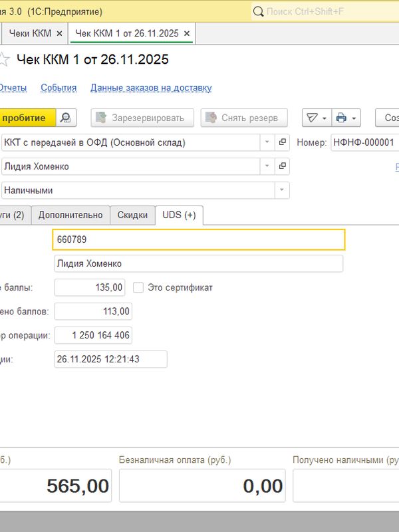The image size is (399, 532).
Task: Switch to the 'Дополнительно' tab
Action: pyautogui.click(x=70, y=215)
